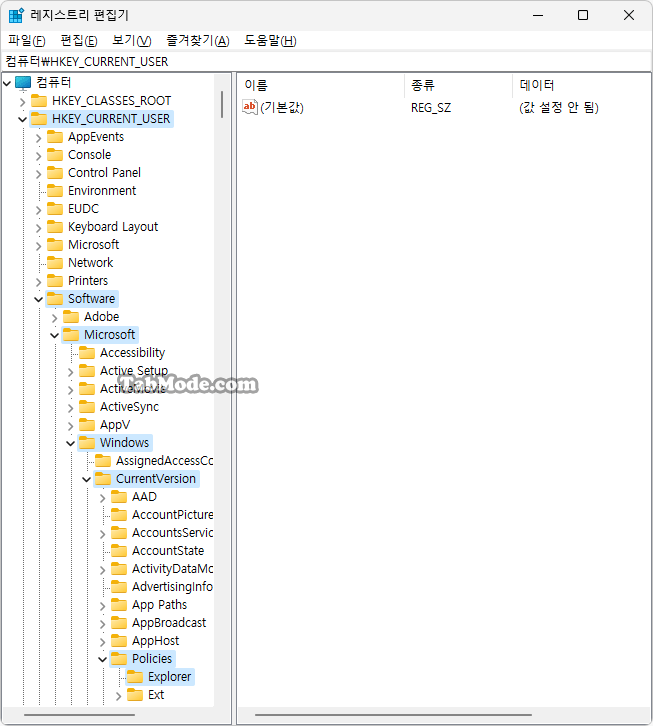Click the Printers folder icon
Viewport: 653px width, 726px height.
[55, 281]
